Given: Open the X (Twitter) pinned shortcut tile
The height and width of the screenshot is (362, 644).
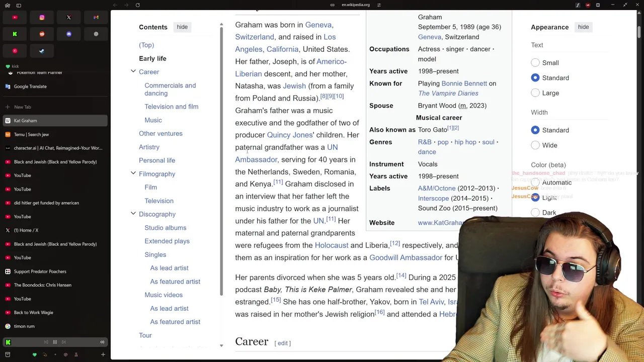Looking at the screenshot, I should (x=69, y=18).
